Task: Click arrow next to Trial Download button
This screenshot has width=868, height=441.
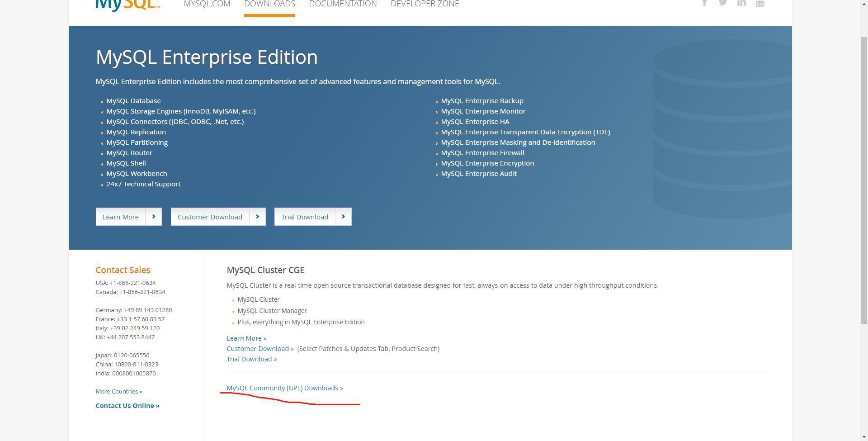Action: coord(343,217)
